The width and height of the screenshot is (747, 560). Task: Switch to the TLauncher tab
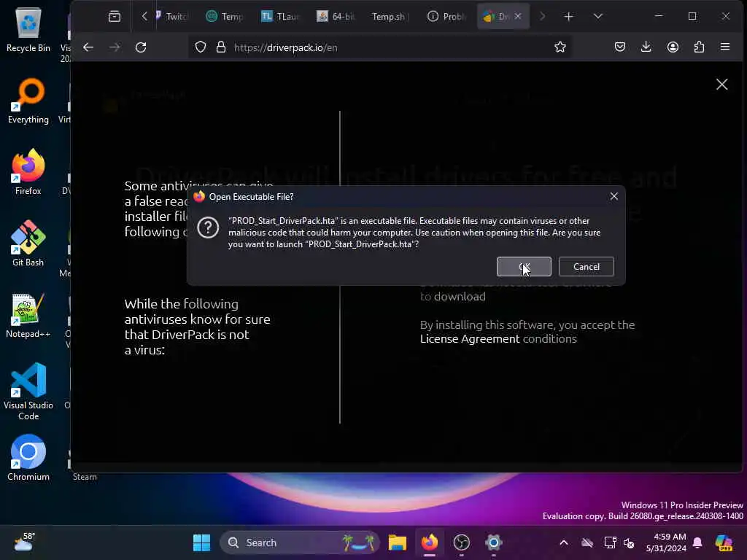(x=280, y=17)
